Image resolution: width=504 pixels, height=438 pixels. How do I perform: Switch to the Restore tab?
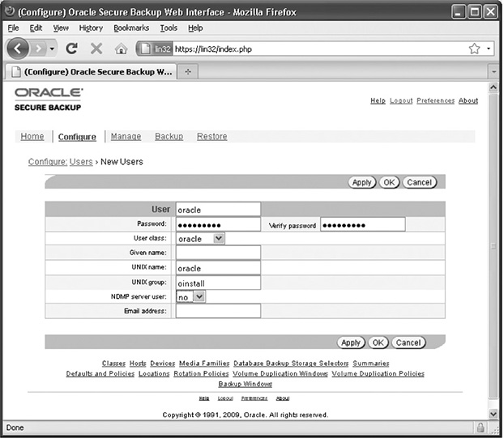tap(211, 137)
